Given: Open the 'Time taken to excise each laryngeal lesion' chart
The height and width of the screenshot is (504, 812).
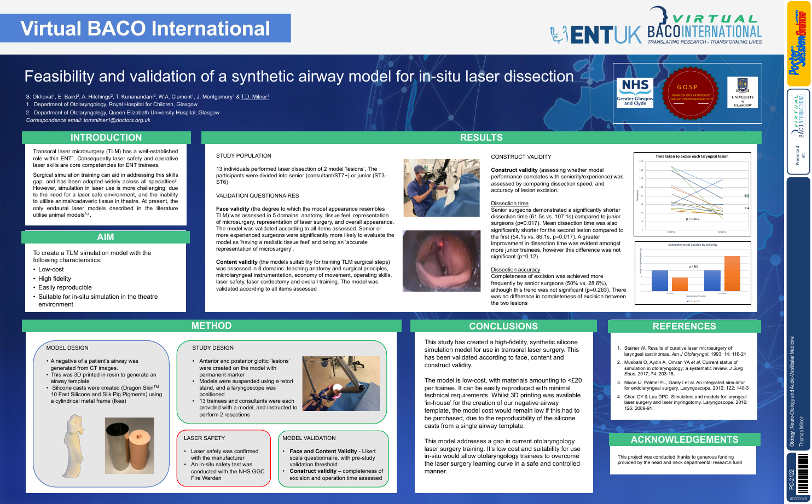Looking at the screenshot, I should [x=692, y=194].
